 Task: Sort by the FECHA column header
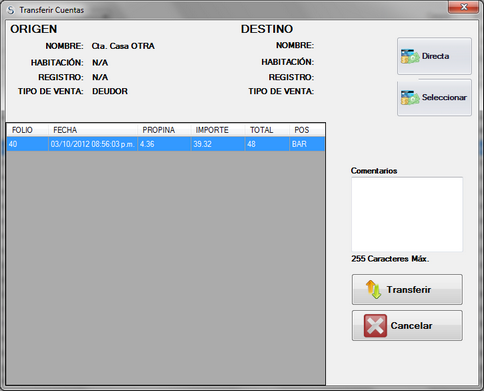(93, 130)
